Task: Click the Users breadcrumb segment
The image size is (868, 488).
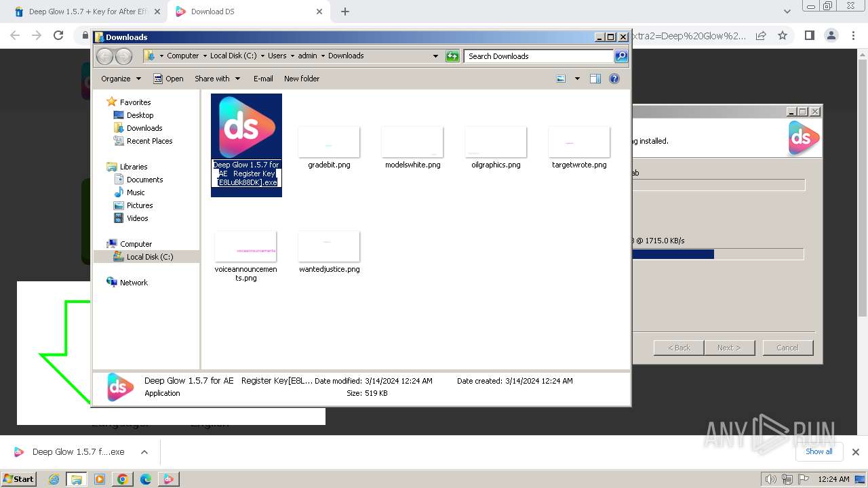Action: tap(277, 56)
